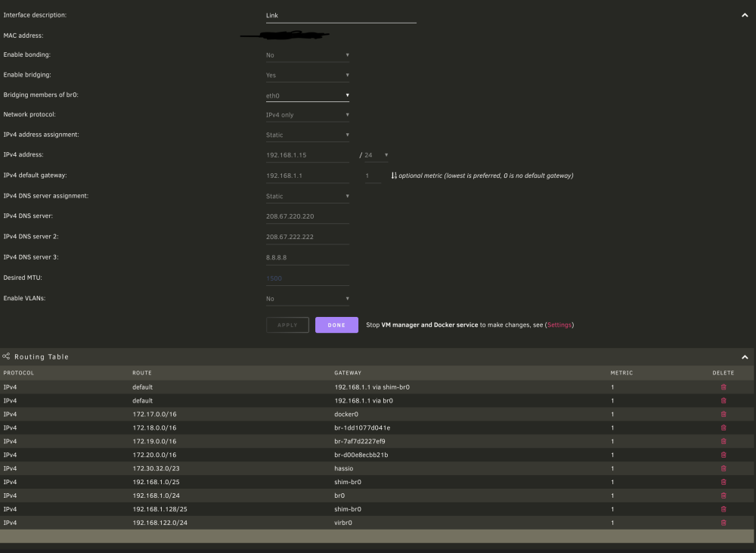Select the 192.168.122.0/24 route cell
Screen dimensions: 756x553
pyautogui.click(x=160, y=523)
